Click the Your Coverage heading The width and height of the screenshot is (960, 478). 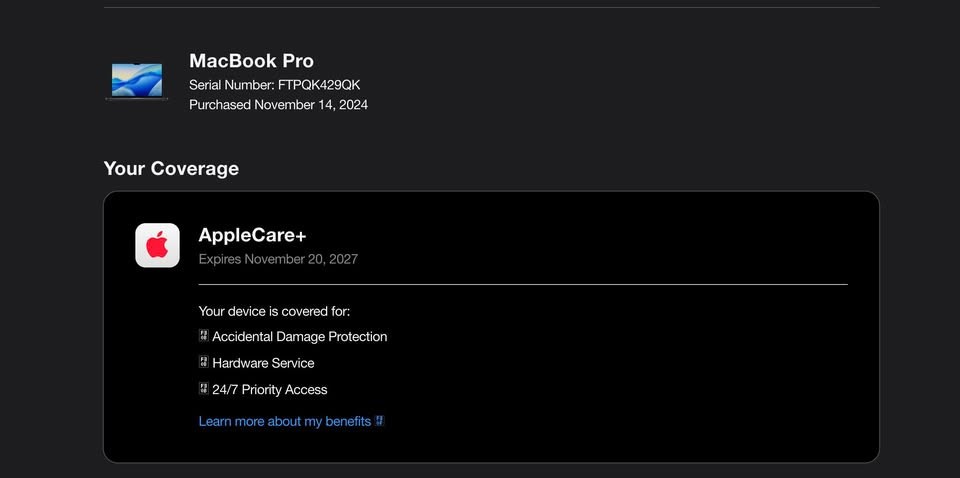pyautogui.click(x=171, y=168)
